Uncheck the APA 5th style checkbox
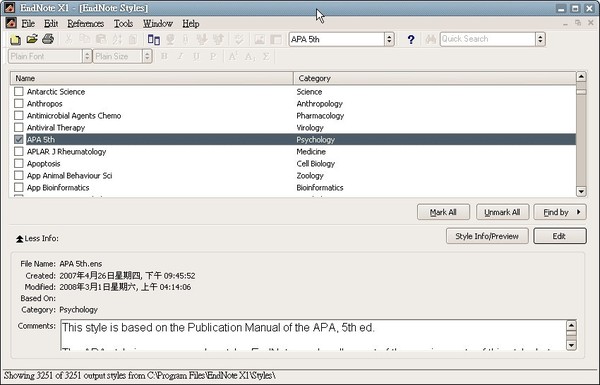 pyautogui.click(x=18, y=139)
